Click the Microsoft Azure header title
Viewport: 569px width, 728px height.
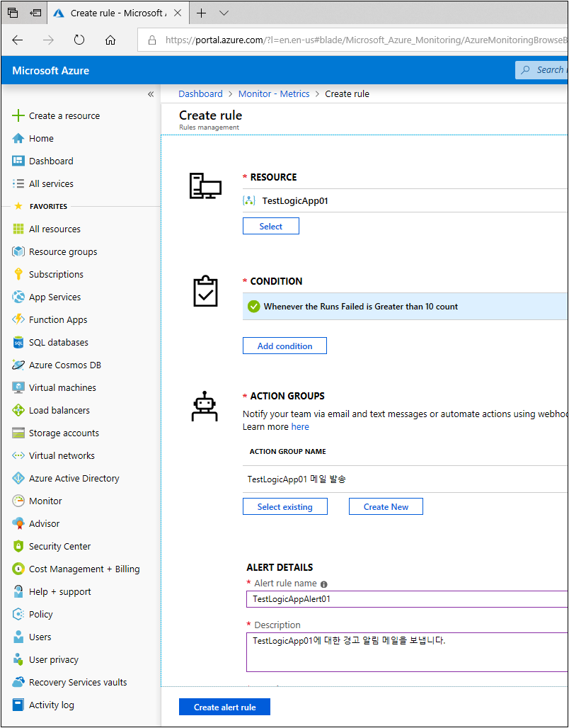pyautogui.click(x=50, y=71)
